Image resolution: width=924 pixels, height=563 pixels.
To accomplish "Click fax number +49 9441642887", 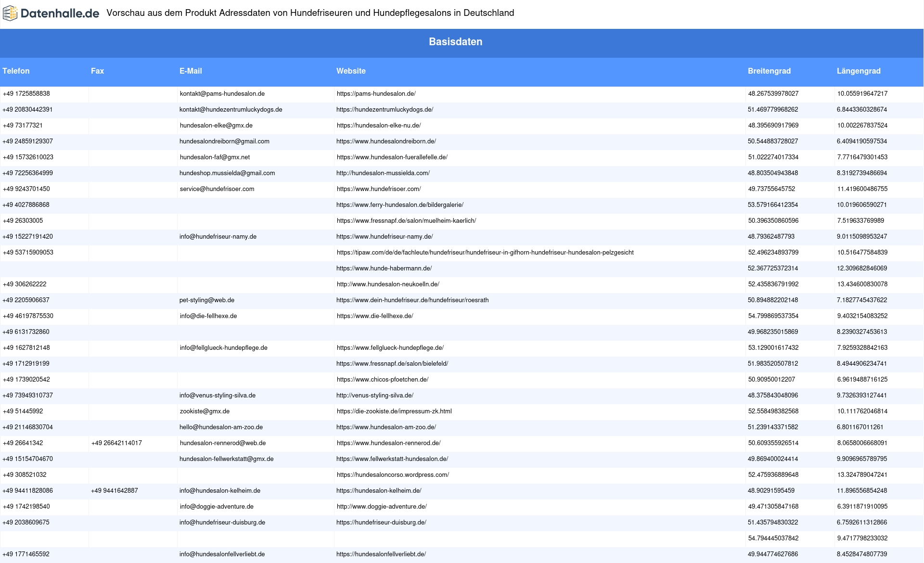I will click(x=115, y=491).
